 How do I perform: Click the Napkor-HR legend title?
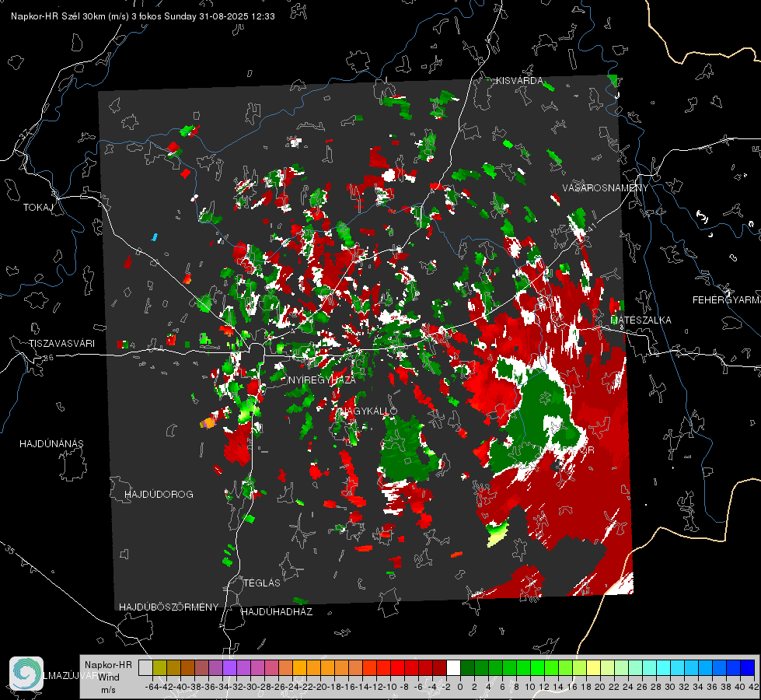(x=108, y=665)
